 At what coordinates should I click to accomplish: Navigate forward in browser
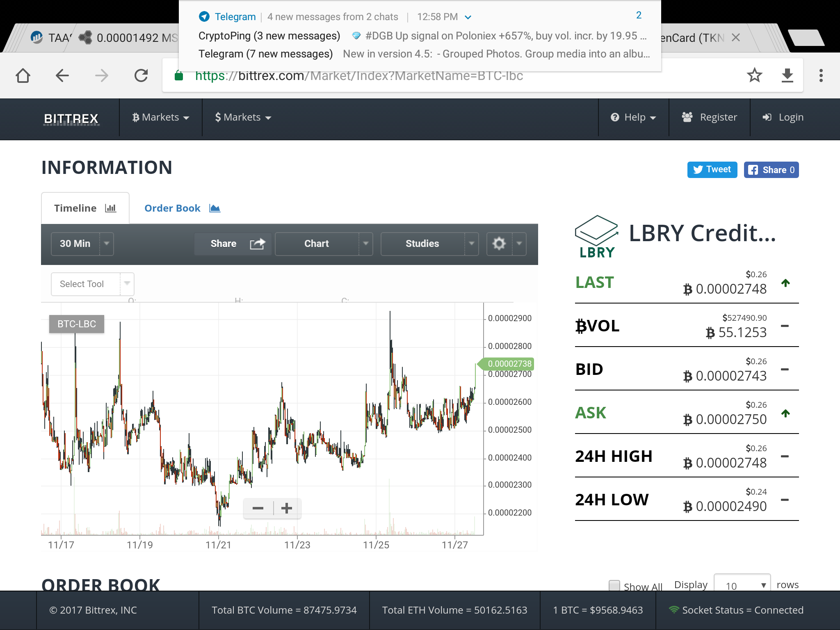(x=101, y=75)
